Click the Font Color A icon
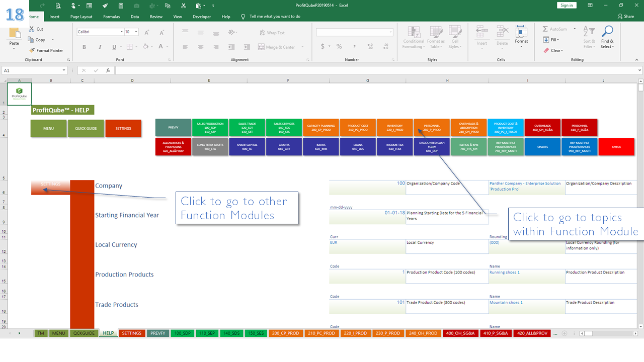 (x=161, y=47)
